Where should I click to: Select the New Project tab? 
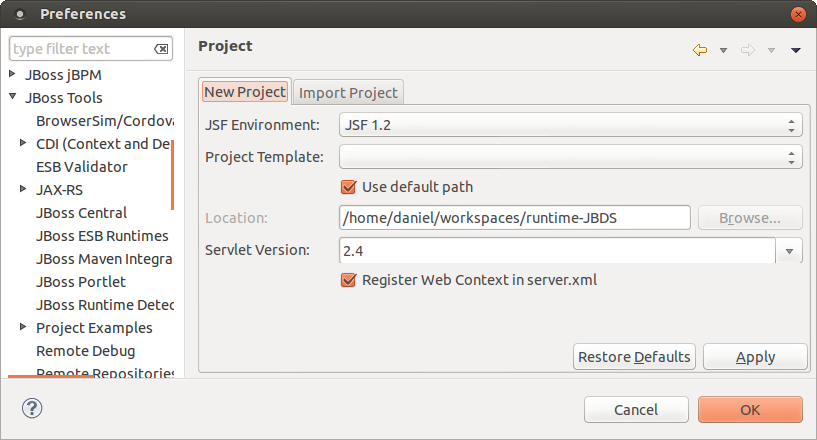[x=245, y=91]
